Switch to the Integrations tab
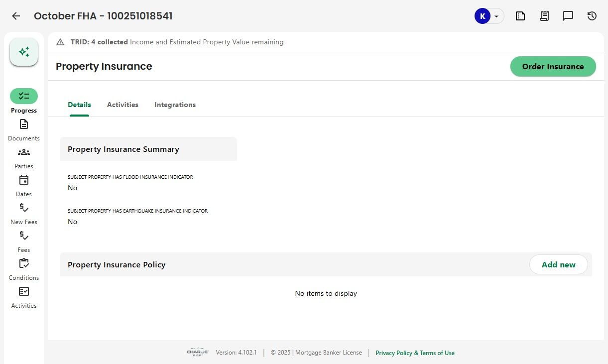 pyautogui.click(x=175, y=105)
